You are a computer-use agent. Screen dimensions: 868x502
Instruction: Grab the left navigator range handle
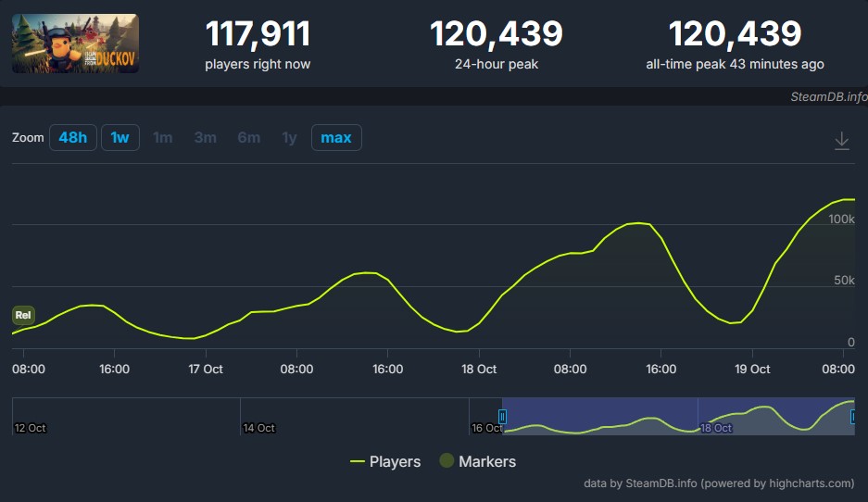coord(503,417)
